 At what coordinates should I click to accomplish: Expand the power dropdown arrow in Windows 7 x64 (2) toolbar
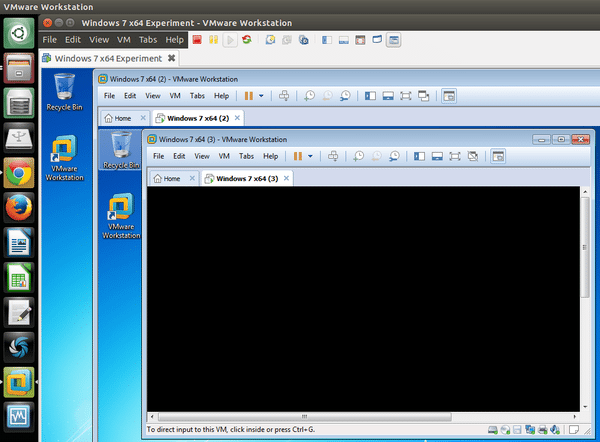click(261, 96)
